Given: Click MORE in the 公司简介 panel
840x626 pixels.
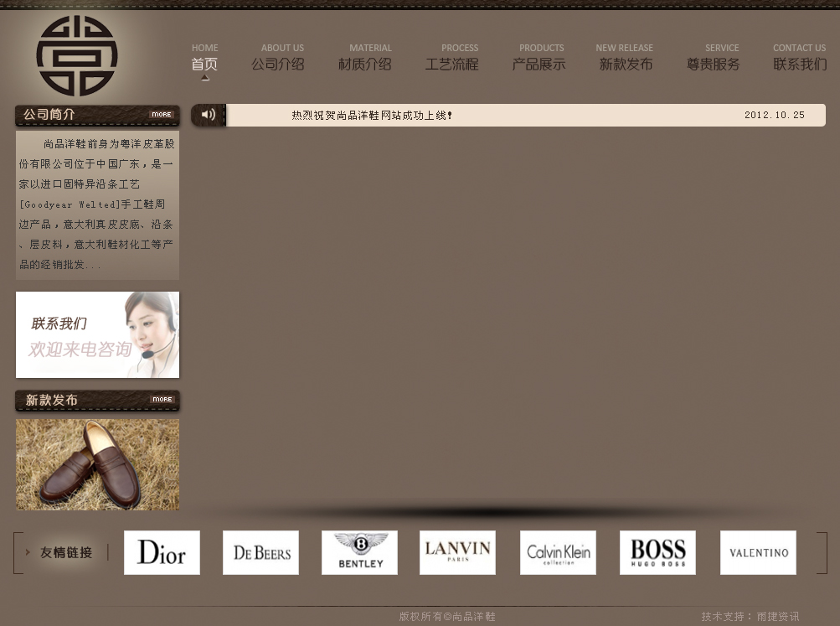Looking at the screenshot, I should pyautogui.click(x=162, y=115).
